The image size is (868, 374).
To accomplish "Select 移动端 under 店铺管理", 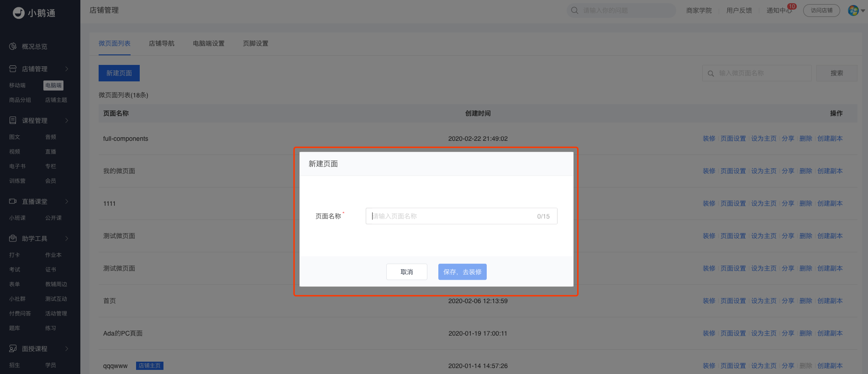I will 17,85.
